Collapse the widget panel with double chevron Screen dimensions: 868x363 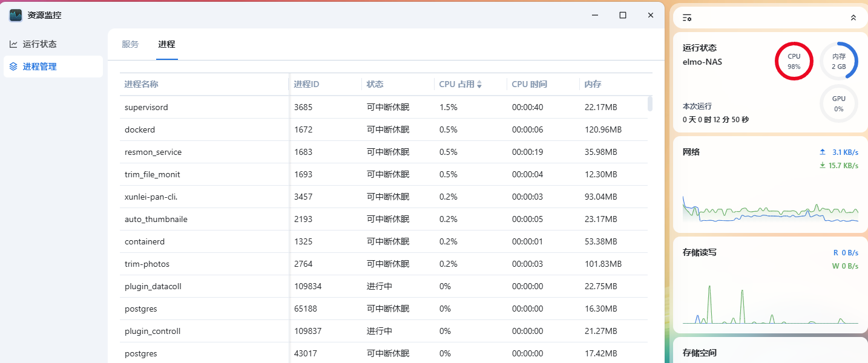tap(853, 18)
